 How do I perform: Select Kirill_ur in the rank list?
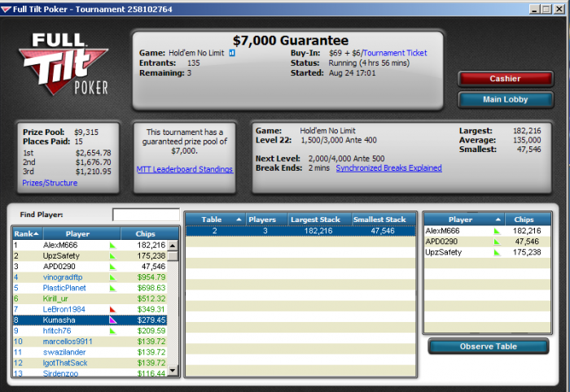[90, 298]
